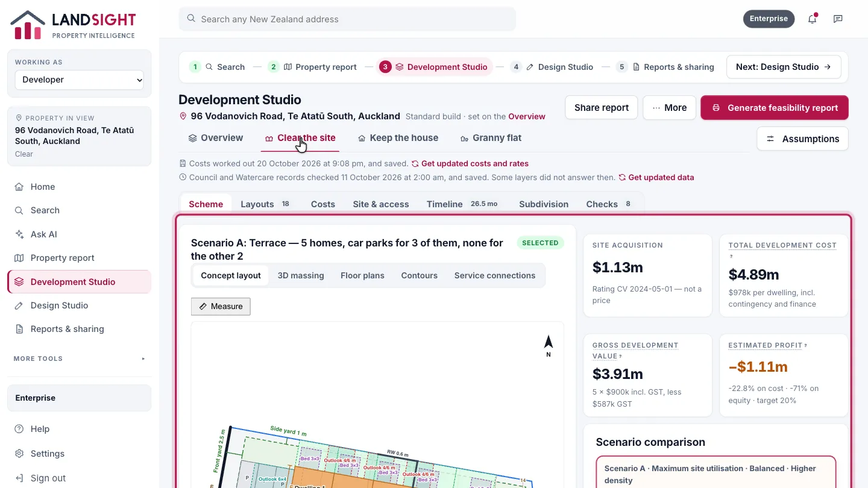Select the 3D massing view tab
The height and width of the screenshot is (488, 868).
click(x=301, y=275)
